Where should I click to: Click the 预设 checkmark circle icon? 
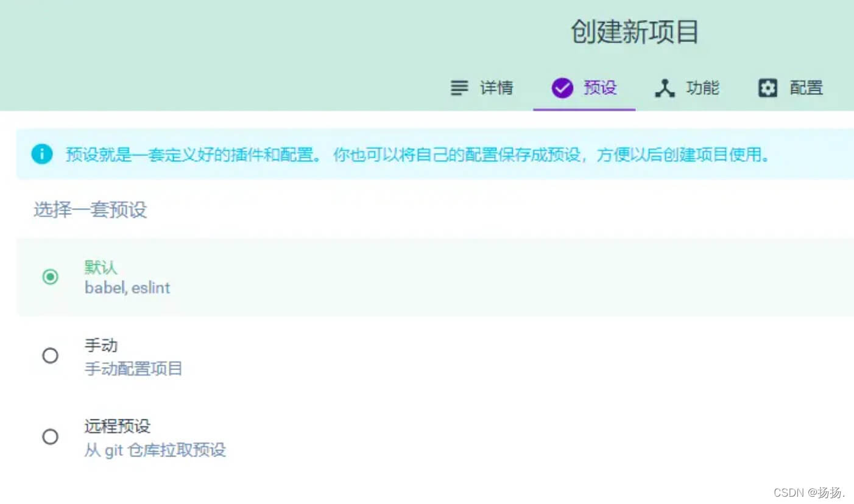click(562, 88)
